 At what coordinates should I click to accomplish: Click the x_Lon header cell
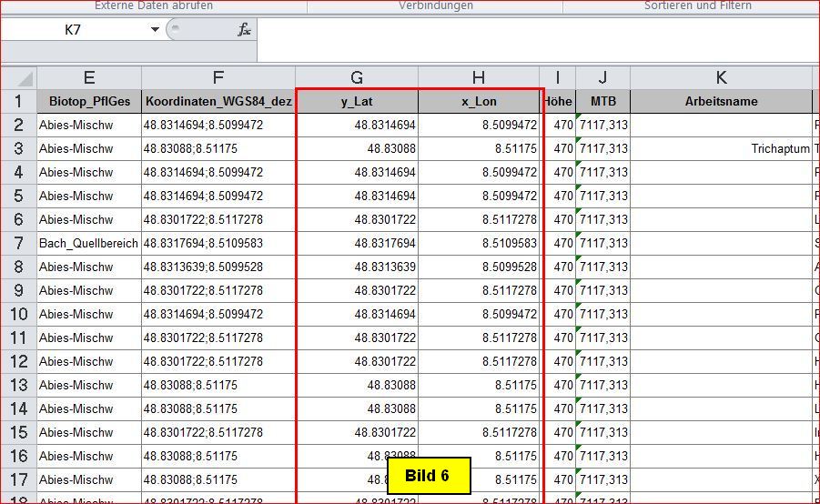click(x=479, y=102)
